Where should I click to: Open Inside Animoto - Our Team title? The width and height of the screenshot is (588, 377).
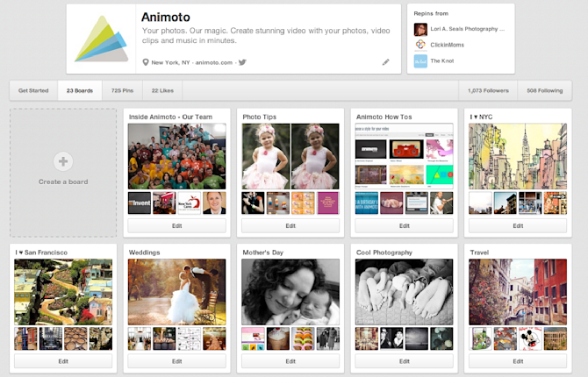170,117
